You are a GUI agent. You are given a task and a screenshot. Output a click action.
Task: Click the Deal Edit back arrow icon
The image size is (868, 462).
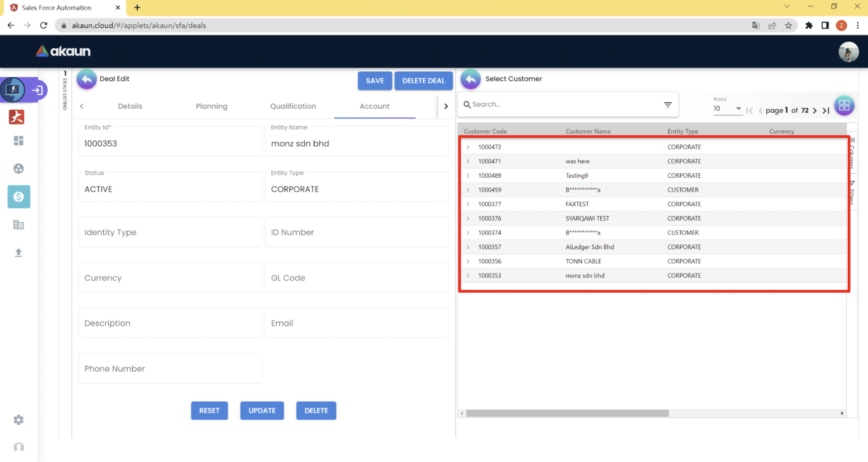[x=86, y=79]
